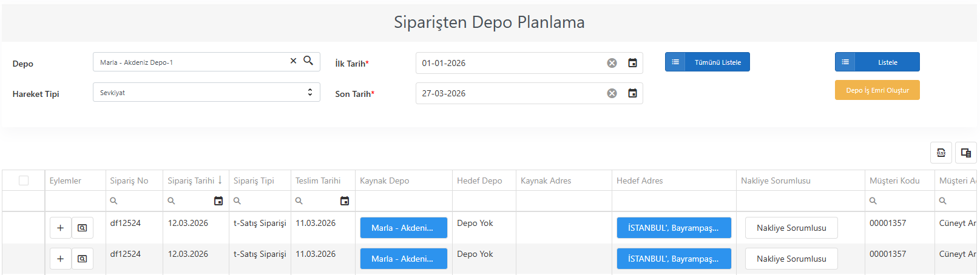The image size is (980, 275).
Task: View details of the first order row
Action: click(83, 228)
